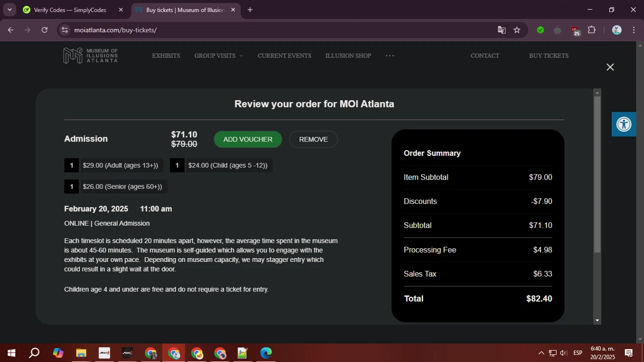Open the network icon in system tray
Viewport: 644px width, 362px height.
pos(553,353)
